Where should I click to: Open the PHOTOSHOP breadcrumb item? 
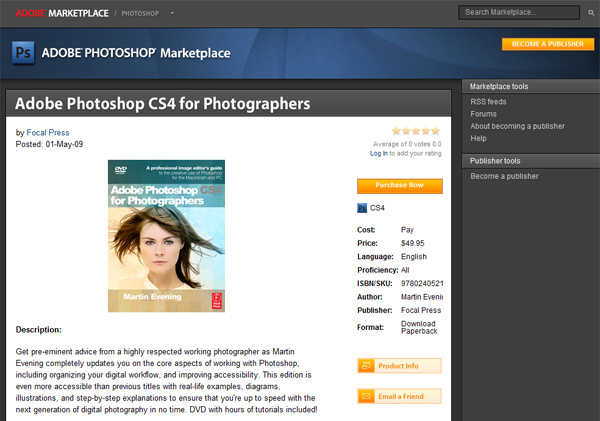click(x=140, y=14)
